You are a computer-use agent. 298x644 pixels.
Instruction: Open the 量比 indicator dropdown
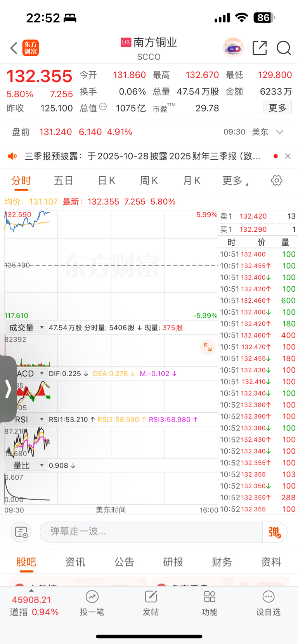(x=26, y=465)
